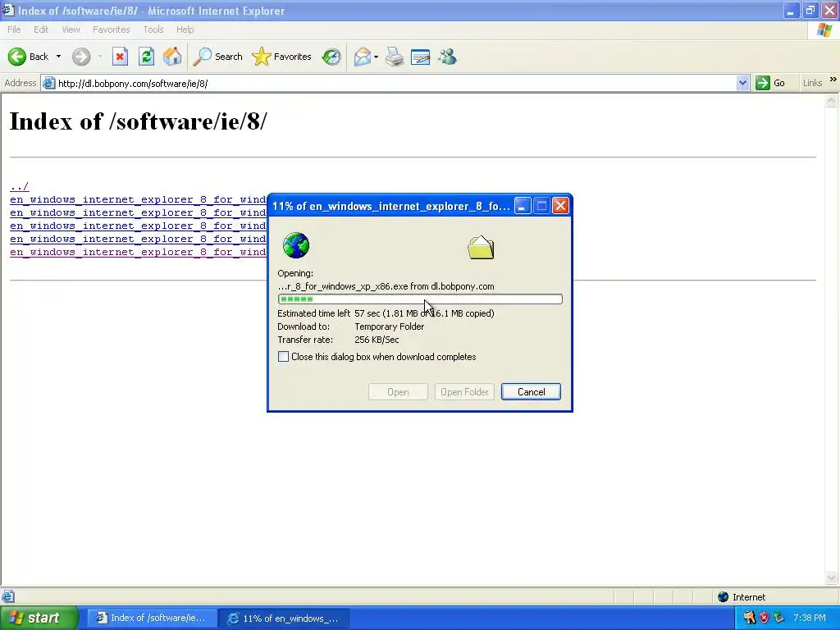Switch to Index of /software/ie taskbar button
Screen dimensions: 840x630
click(x=152, y=618)
